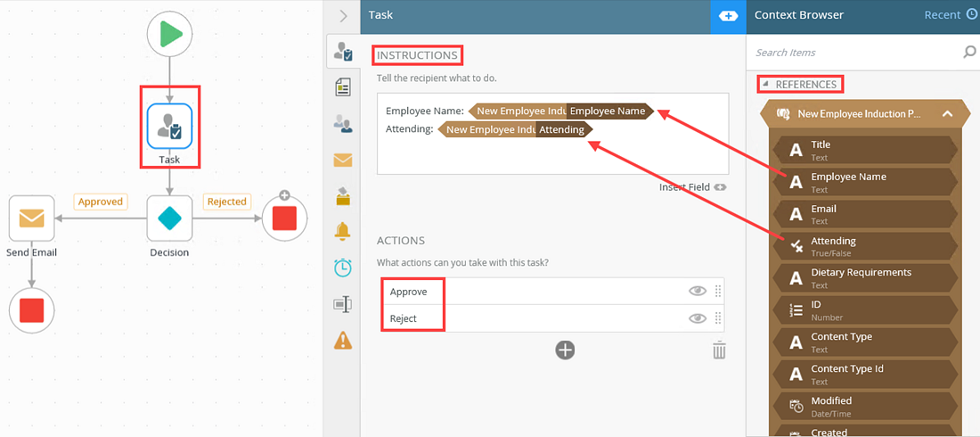This screenshot has height=437, width=980.
Task: Select the Decision diamond step
Action: tap(169, 218)
